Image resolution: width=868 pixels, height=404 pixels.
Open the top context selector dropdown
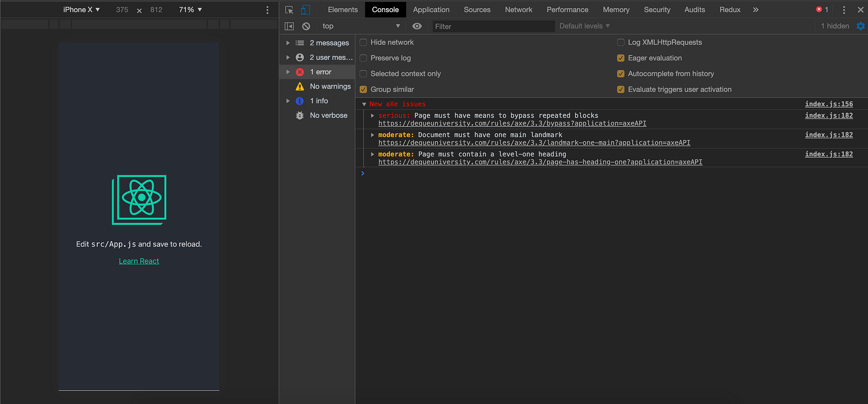click(x=361, y=26)
